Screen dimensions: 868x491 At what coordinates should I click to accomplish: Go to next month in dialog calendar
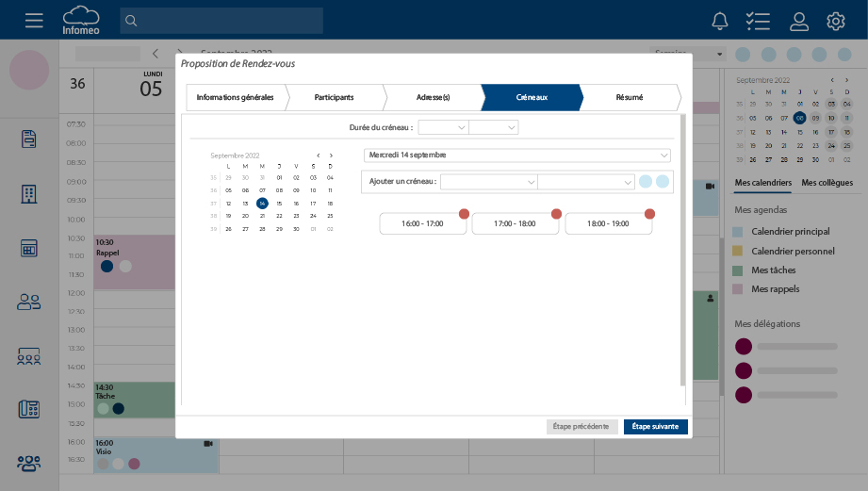pyautogui.click(x=331, y=155)
